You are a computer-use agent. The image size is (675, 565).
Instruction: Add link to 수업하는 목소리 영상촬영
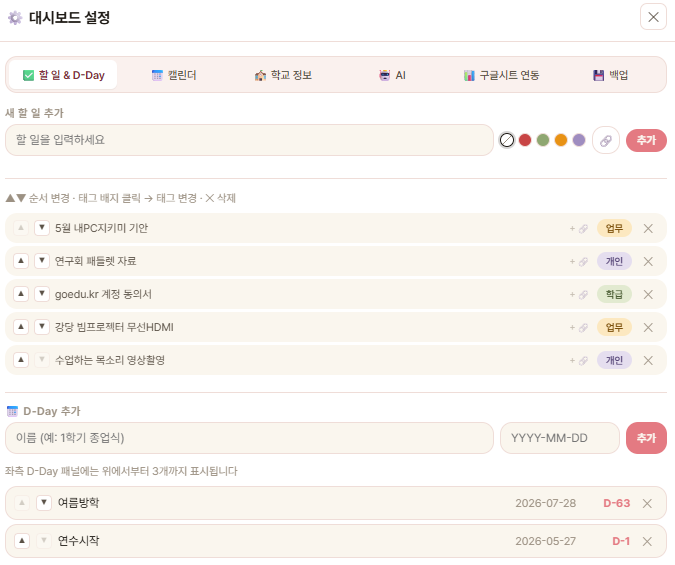click(x=579, y=360)
